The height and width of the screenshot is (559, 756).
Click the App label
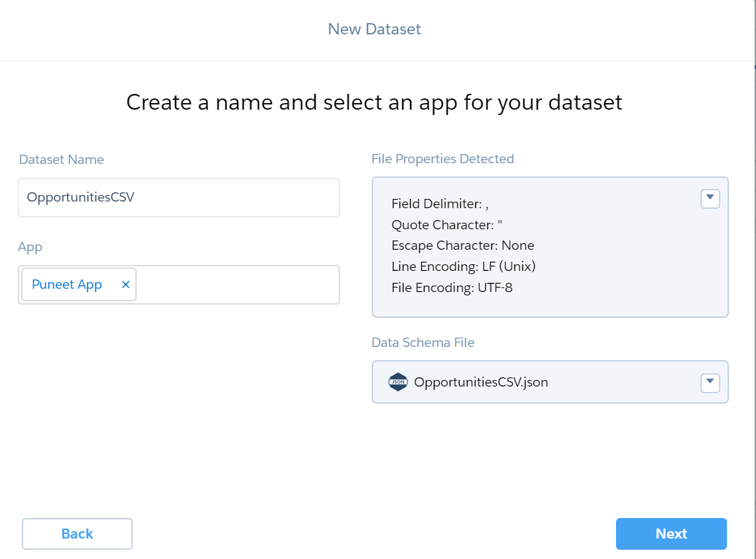[30, 247]
